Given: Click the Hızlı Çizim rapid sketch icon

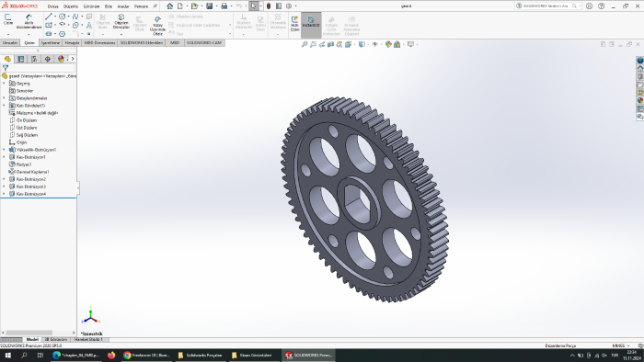Looking at the screenshot, I should coord(294,24).
